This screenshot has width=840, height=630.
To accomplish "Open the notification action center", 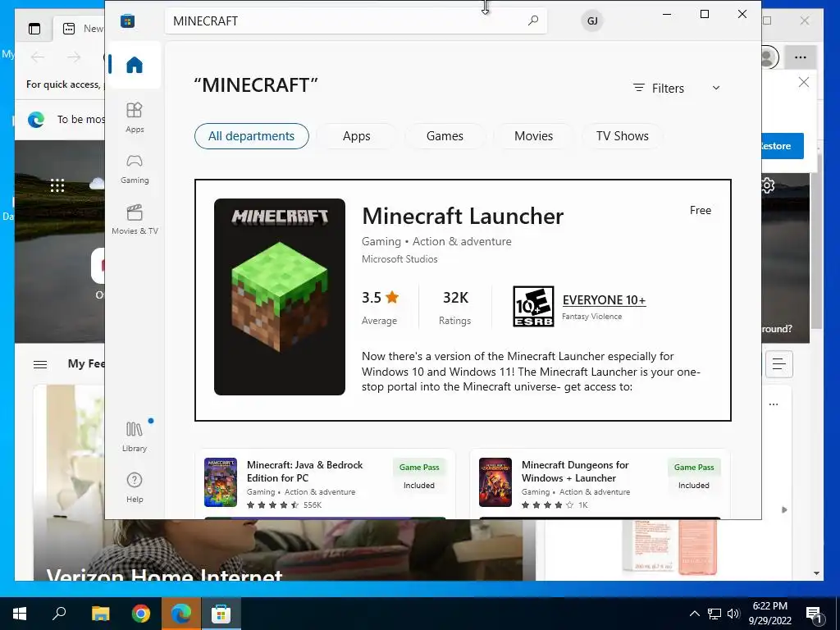I will click(x=815, y=614).
